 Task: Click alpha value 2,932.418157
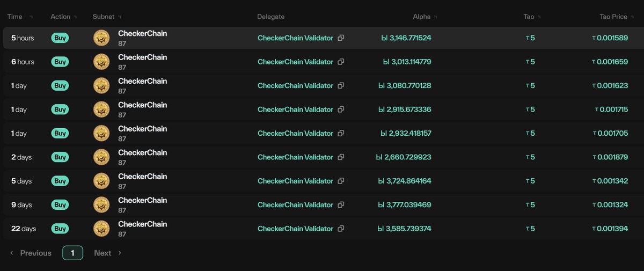click(x=406, y=133)
